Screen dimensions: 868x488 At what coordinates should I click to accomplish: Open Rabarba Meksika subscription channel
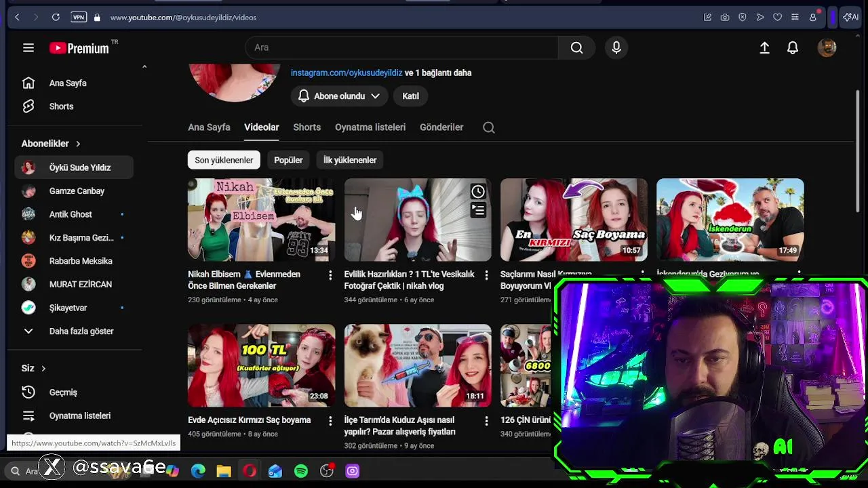[75, 261]
